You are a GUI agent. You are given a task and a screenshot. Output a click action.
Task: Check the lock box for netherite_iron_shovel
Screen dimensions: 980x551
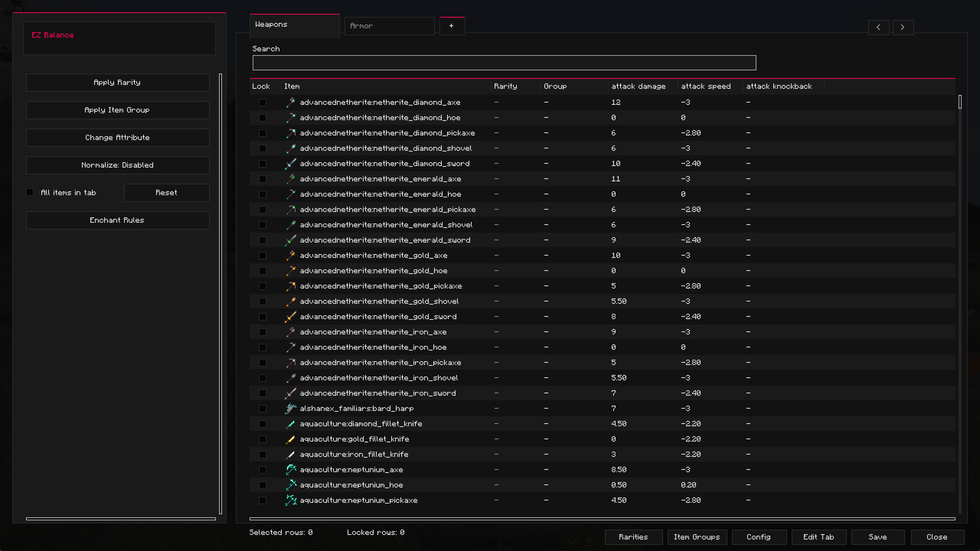262,378
